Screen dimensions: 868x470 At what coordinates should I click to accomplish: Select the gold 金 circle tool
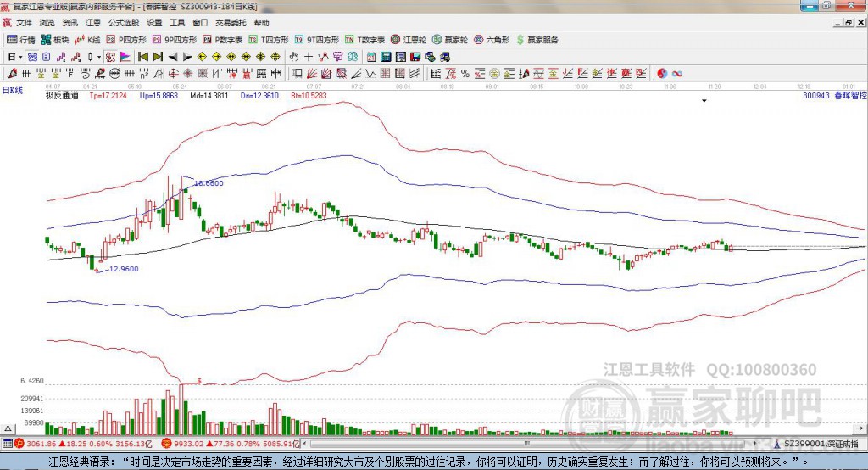(494, 73)
